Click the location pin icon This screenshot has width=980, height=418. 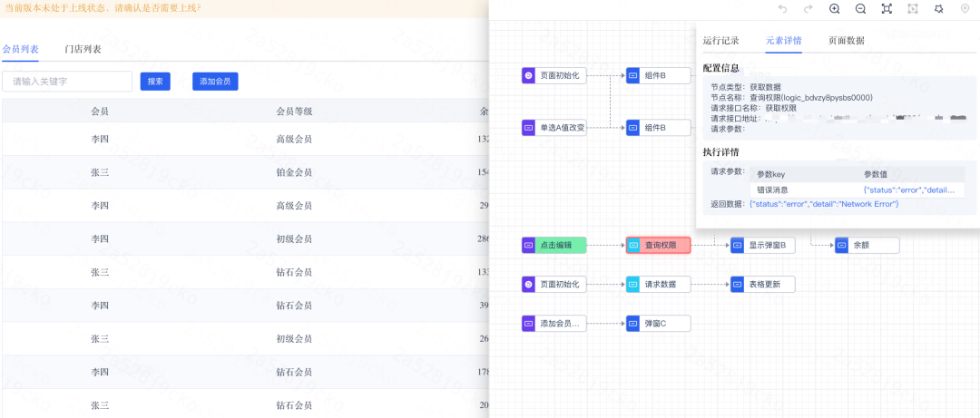(965, 9)
